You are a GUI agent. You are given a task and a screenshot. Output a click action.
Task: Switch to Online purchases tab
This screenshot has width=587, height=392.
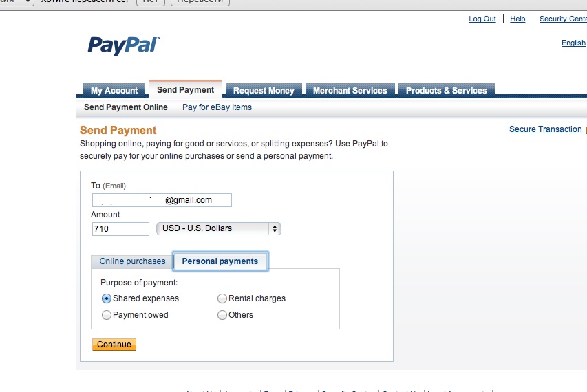[x=132, y=261]
